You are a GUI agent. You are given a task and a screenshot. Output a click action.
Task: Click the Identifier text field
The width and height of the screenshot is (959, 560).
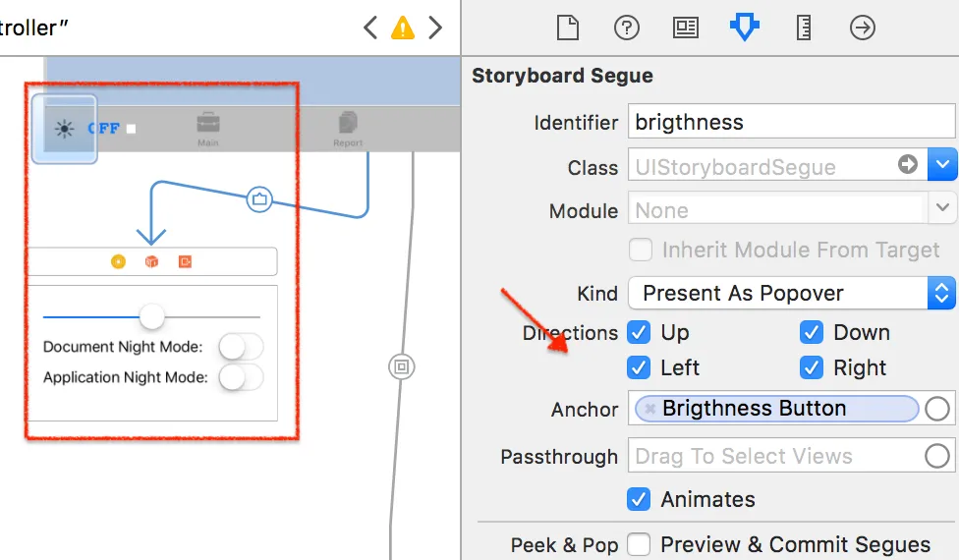tap(790, 122)
